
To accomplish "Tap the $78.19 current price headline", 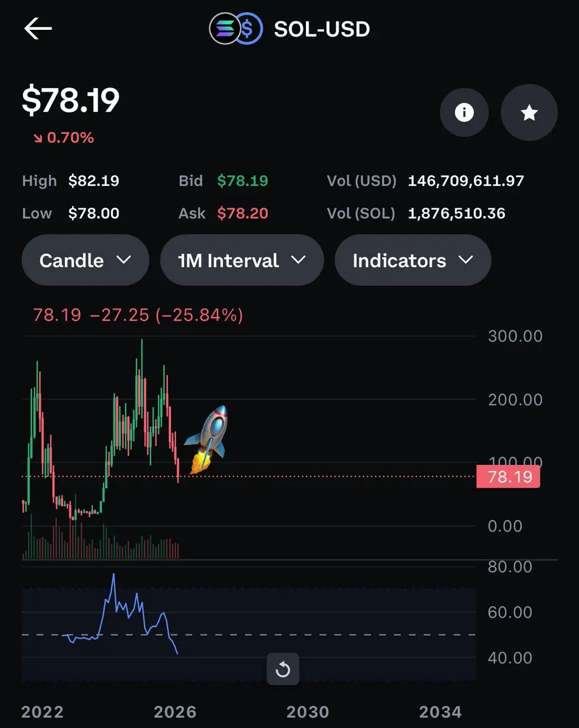I will [x=71, y=100].
